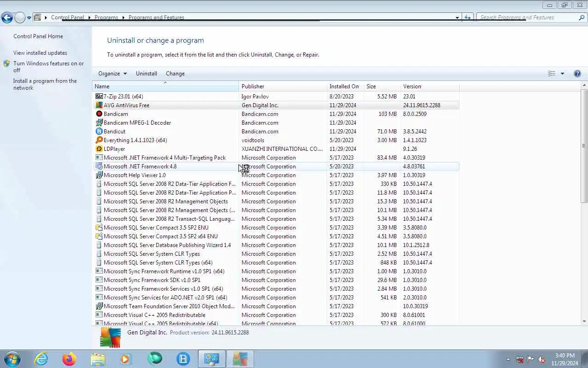Click the scrollbar up arrow
The height and width of the screenshot is (368, 588).
coord(584,86)
